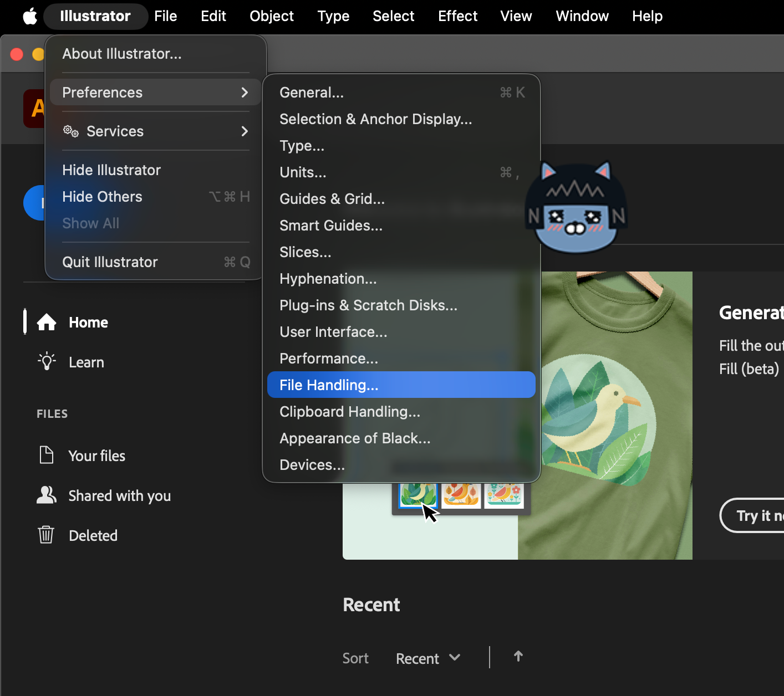Screen dimensions: 784x696
Task: Click the Shared with you people icon
Action: (x=47, y=495)
